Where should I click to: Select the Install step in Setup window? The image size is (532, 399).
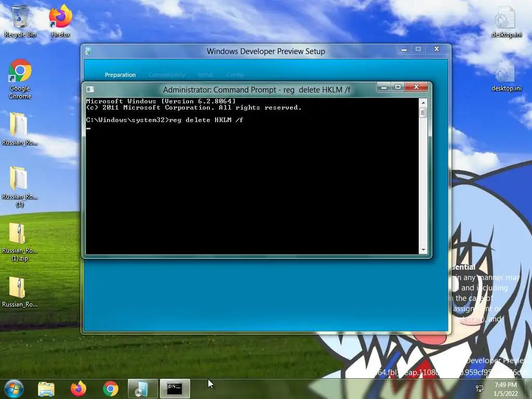click(206, 75)
